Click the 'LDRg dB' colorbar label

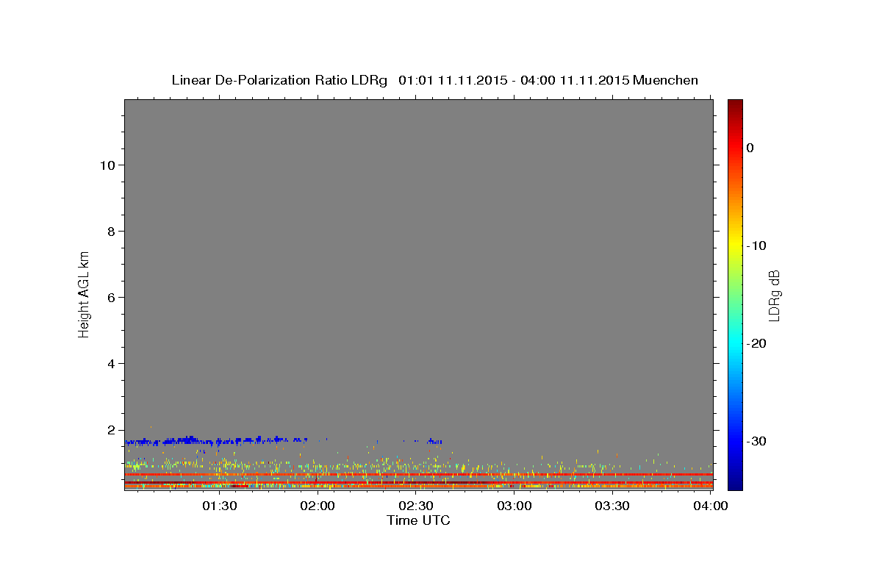[774, 295]
